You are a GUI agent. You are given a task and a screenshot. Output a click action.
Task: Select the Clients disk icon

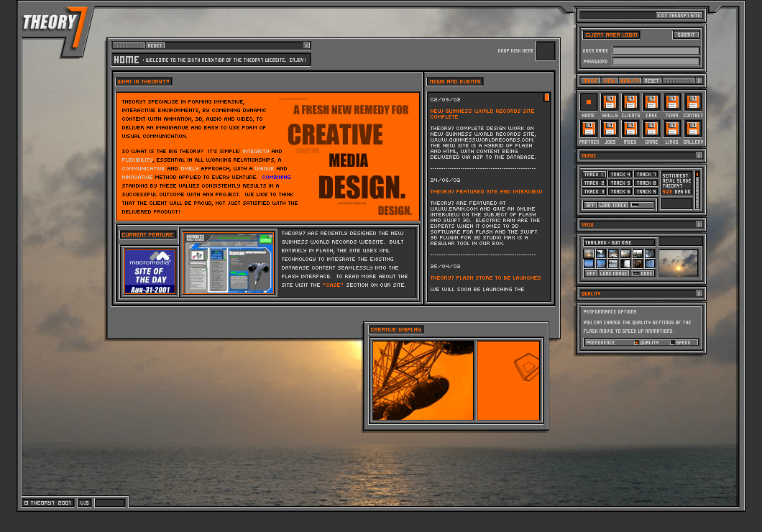pos(630,102)
